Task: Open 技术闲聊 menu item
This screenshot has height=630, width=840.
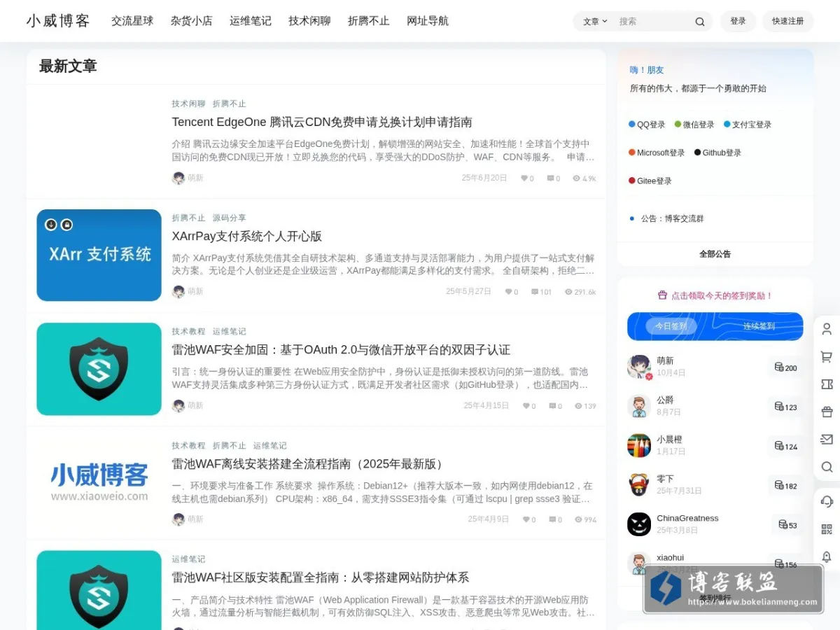Action: click(x=309, y=21)
